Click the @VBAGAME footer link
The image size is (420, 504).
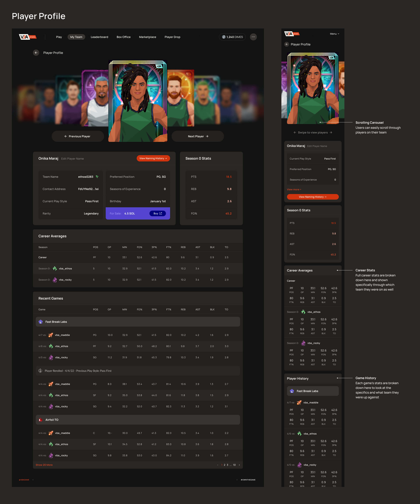coord(24,480)
